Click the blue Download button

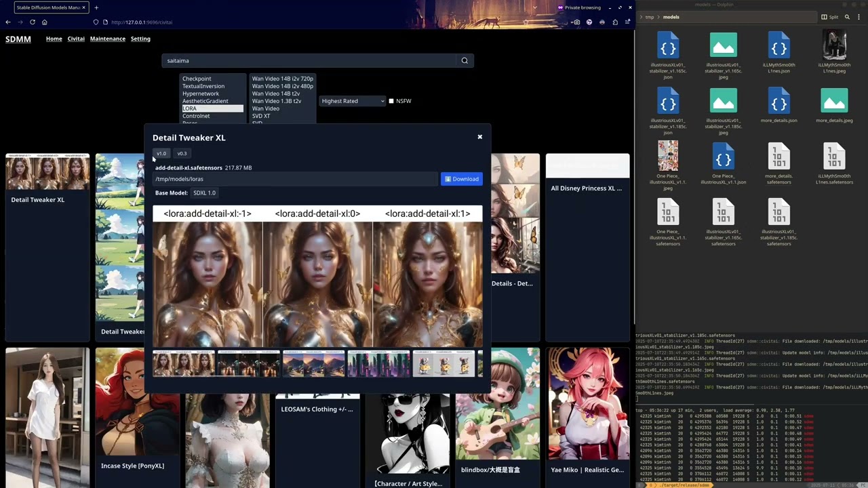(461, 179)
